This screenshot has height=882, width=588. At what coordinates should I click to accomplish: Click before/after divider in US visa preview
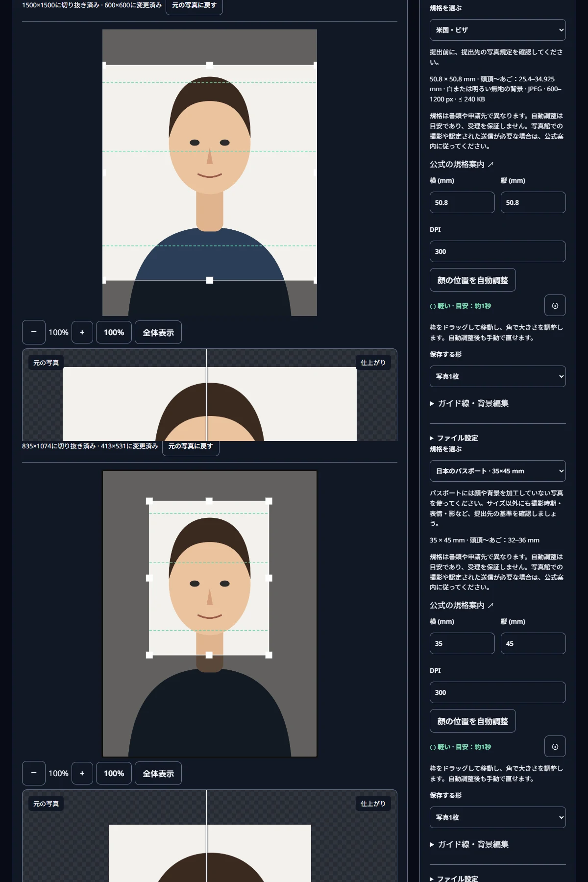click(x=207, y=395)
